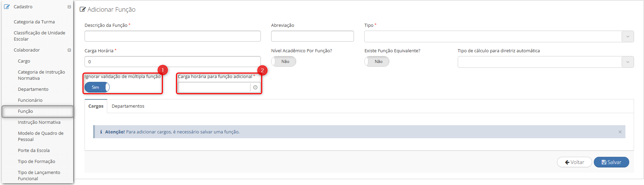Open Instrução Normativa menu item
644x185 pixels.
click(x=39, y=122)
